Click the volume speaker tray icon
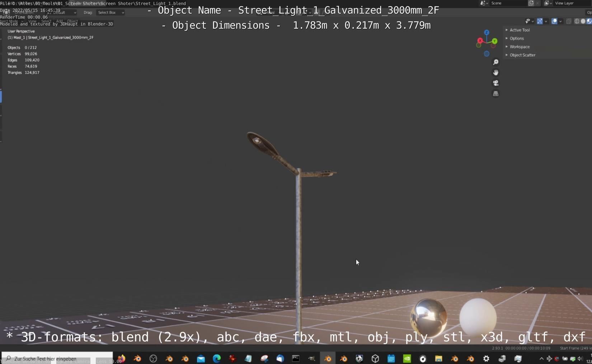 tap(580, 358)
